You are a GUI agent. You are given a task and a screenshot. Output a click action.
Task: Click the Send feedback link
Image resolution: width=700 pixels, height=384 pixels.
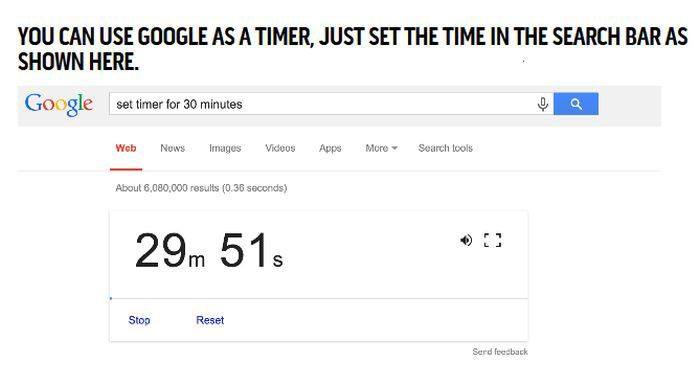coord(500,352)
